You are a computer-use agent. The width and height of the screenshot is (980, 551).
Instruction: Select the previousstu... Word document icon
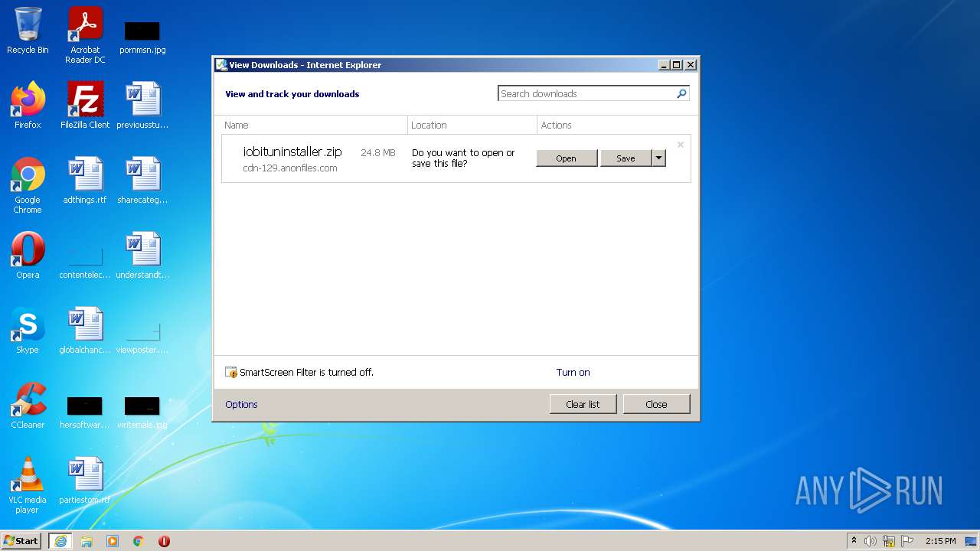pos(142,105)
